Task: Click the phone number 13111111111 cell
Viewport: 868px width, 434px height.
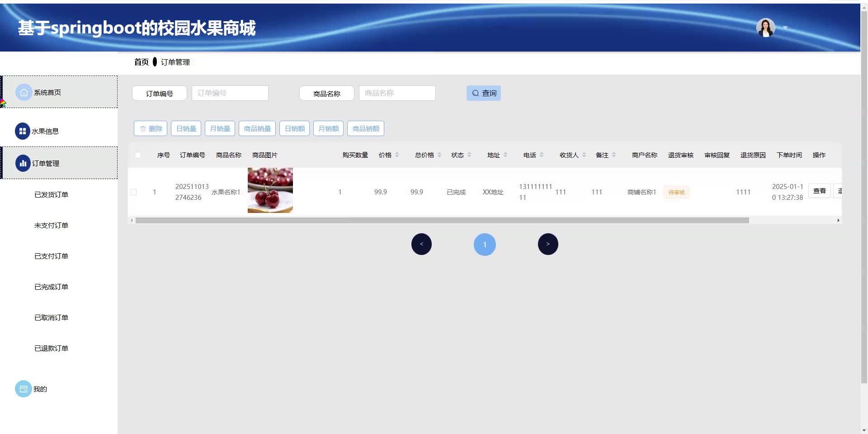Action: pos(536,192)
